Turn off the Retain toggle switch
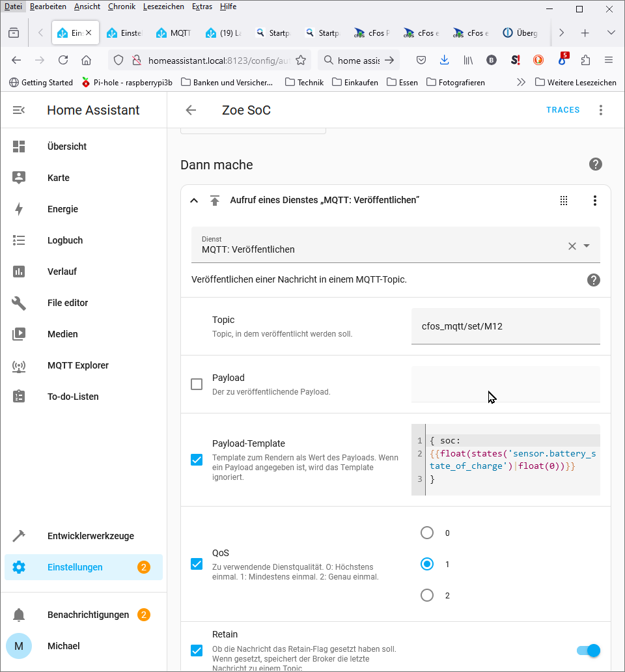 (x=588, y=650)
